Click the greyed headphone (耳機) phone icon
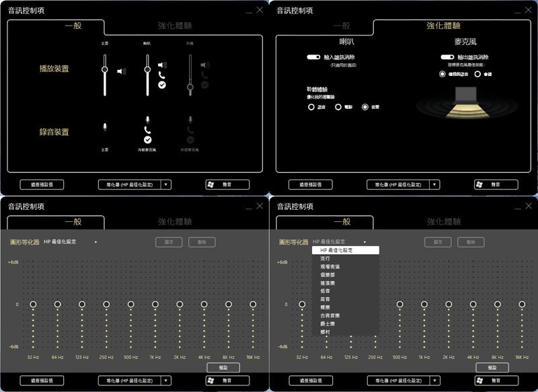538x392 pixels. (204, 75)
